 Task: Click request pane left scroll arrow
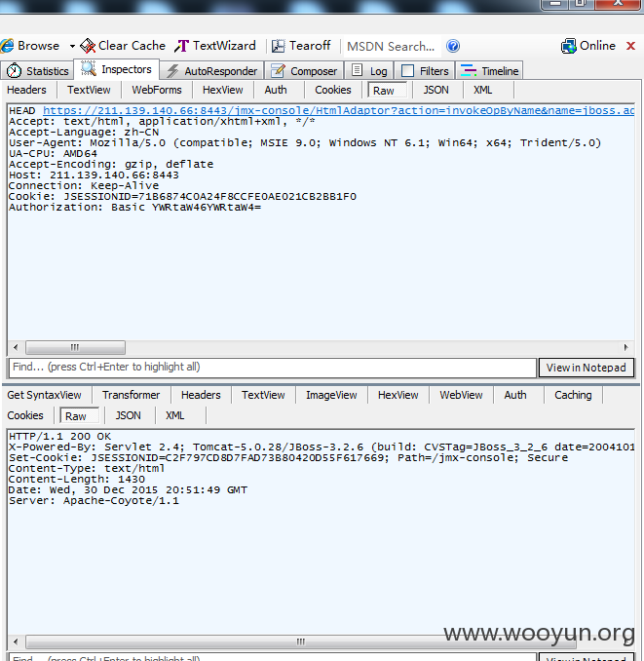[16, 347]
